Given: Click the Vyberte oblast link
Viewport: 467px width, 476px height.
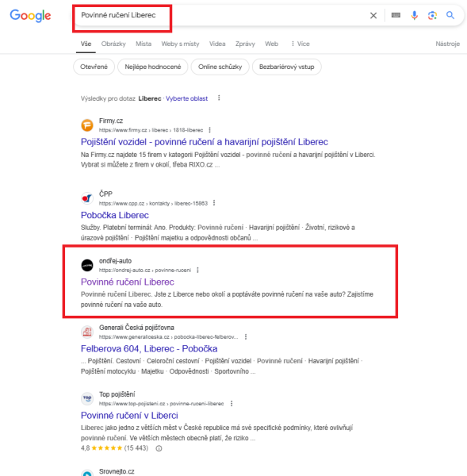Looking at the screenshot, I should point(186,98).
